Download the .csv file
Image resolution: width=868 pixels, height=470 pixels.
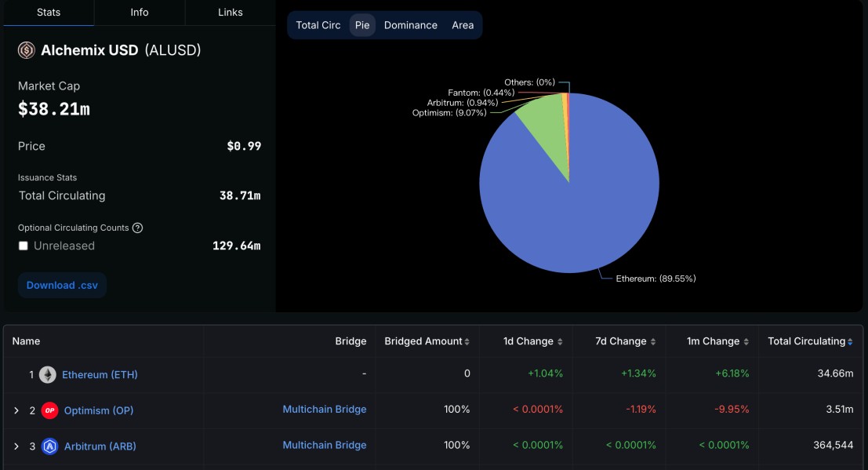pyautogui.click(x=62, y=286)
